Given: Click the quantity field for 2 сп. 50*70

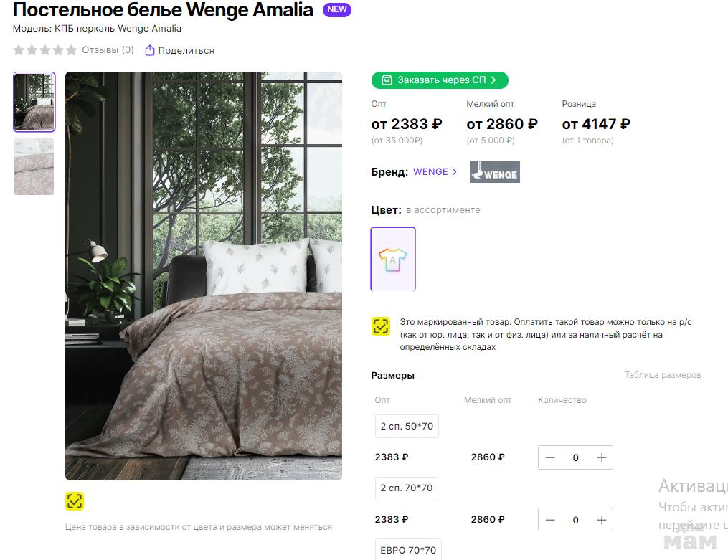Looking at the screenshot, I should 576,457.
